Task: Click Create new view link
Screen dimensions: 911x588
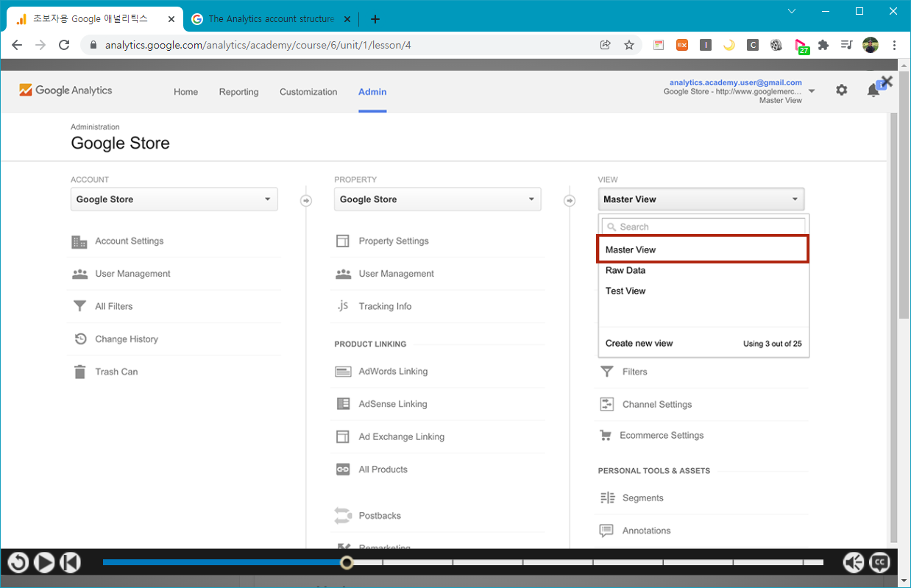Action: [639, 343]
